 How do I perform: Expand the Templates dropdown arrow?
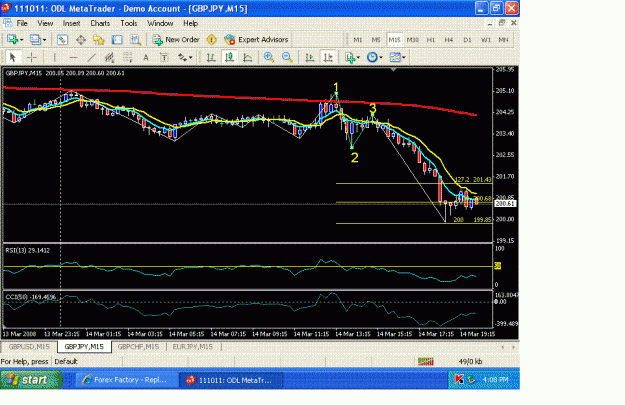(x=404, y=58)
